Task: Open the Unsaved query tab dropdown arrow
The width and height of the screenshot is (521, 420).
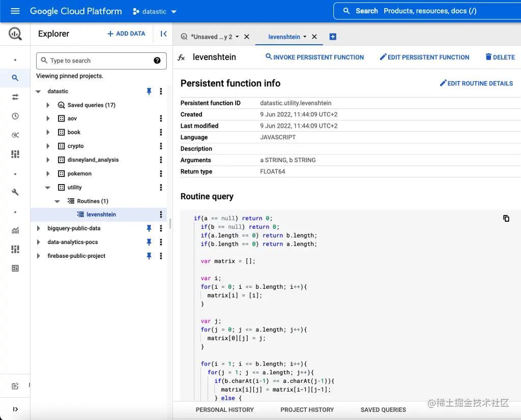Action: click(237, 37)
